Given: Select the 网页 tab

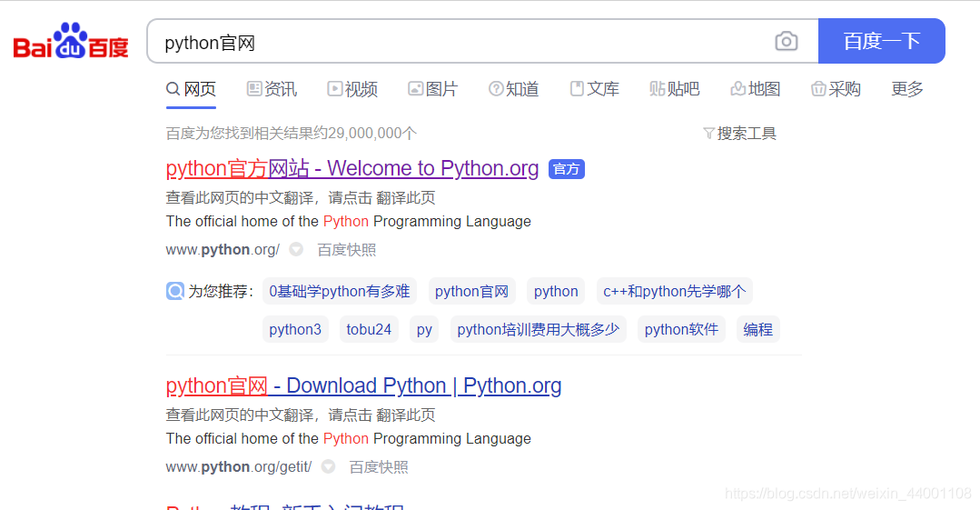Looking at the screenshot, I should (x=192, y=89).
